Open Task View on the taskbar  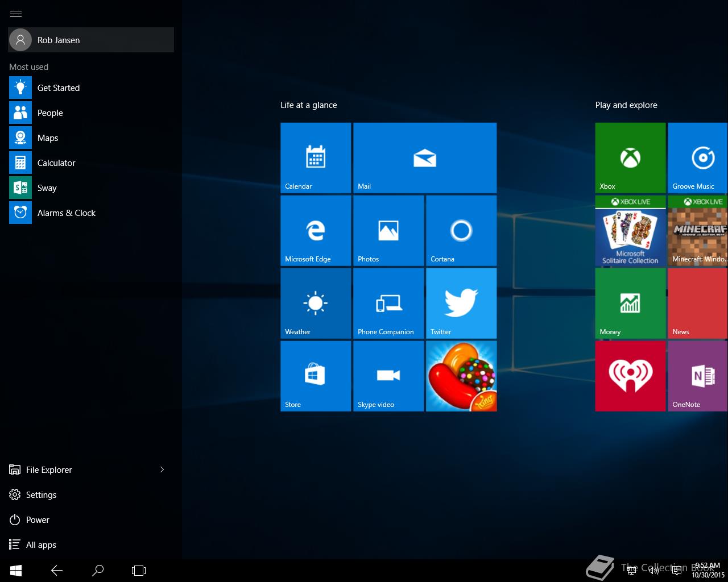(139, 570)
